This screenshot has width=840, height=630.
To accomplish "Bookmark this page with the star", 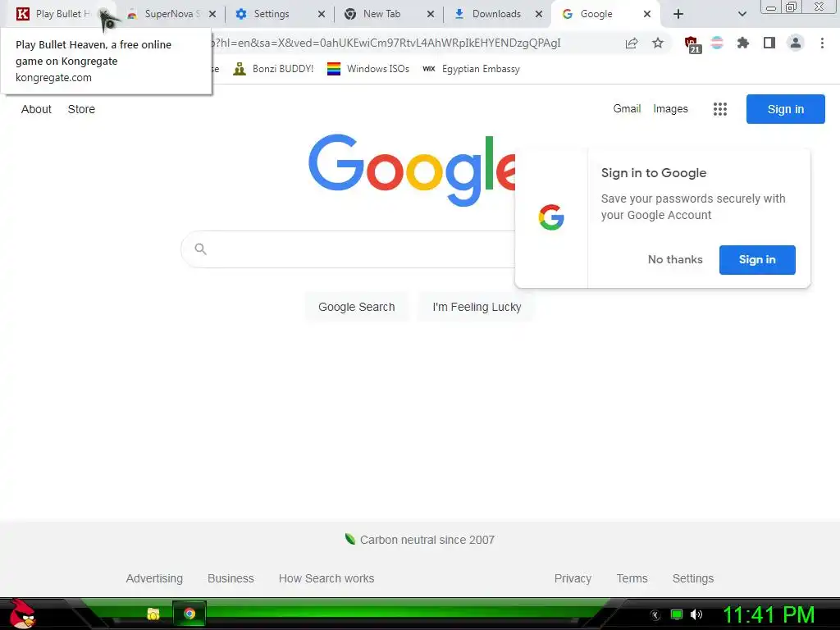I will click(x=658, y=43).
